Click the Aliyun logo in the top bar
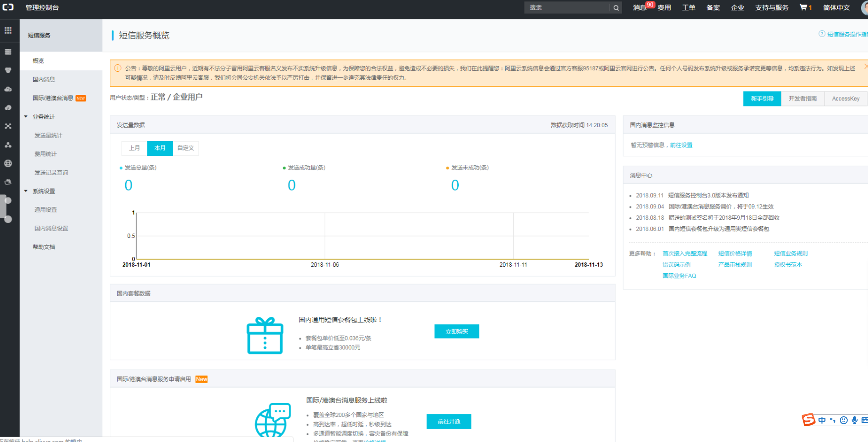This screenshot has width=868, height=442. pyautogui.click(x=8, y=7)
